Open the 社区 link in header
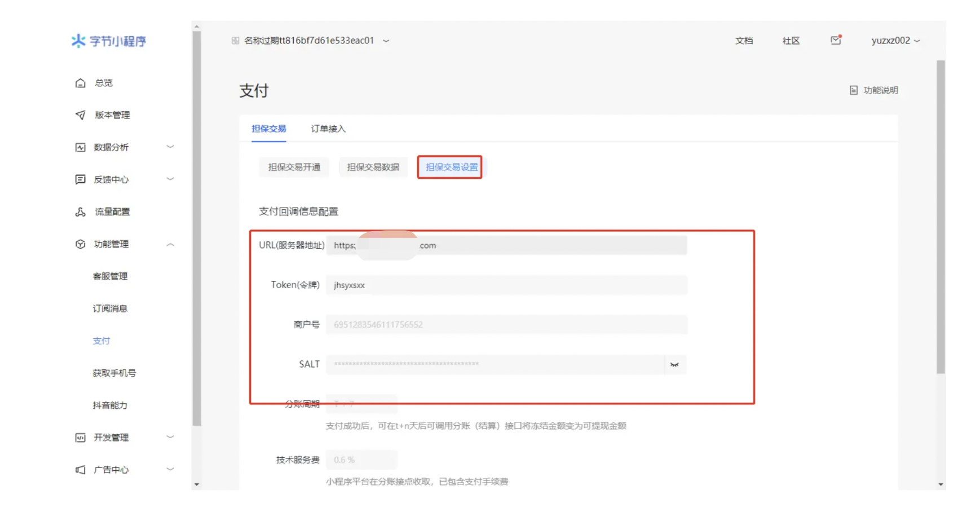This screenshot has height=512, width=980. (791, 41)
